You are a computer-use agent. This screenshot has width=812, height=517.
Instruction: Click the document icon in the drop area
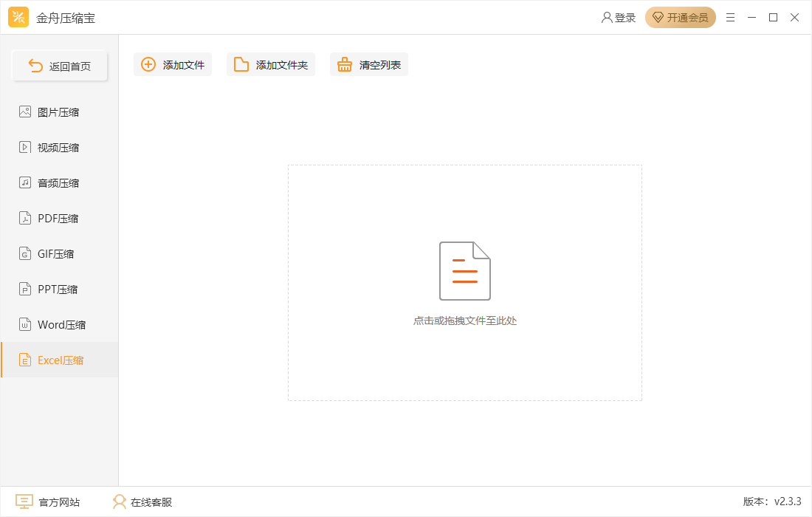(464, 271)
